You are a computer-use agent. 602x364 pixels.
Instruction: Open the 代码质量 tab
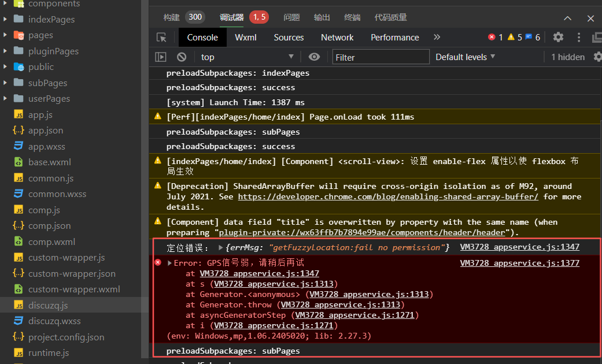tap(390, 17)
